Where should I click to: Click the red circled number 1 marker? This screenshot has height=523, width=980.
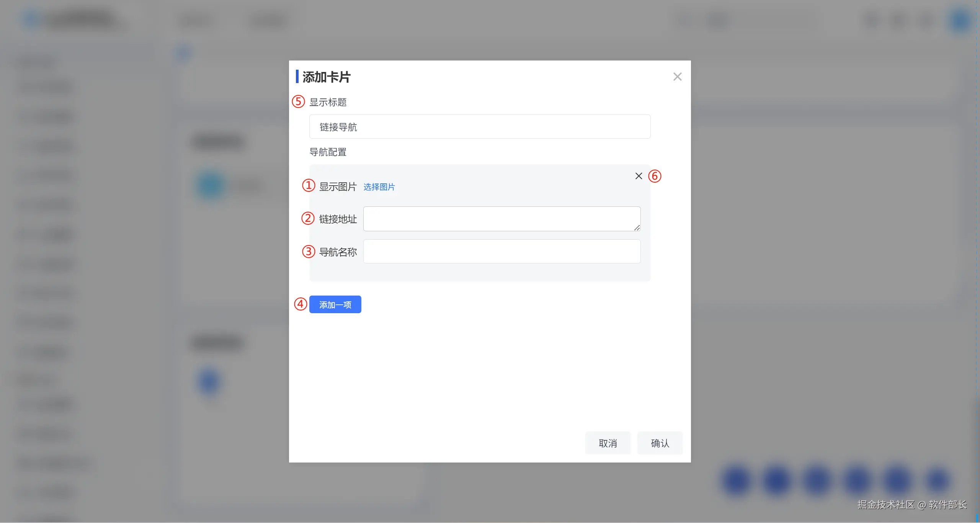pyautogui.click(x=308, y=185)
